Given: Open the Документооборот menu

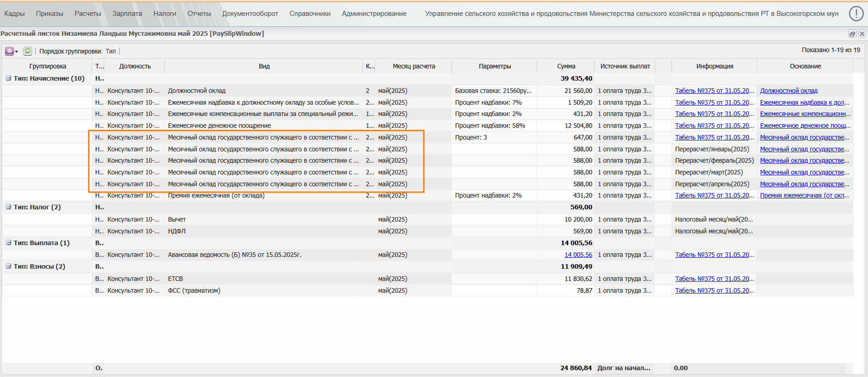Looking at the screenshot, I should [250, 14].
